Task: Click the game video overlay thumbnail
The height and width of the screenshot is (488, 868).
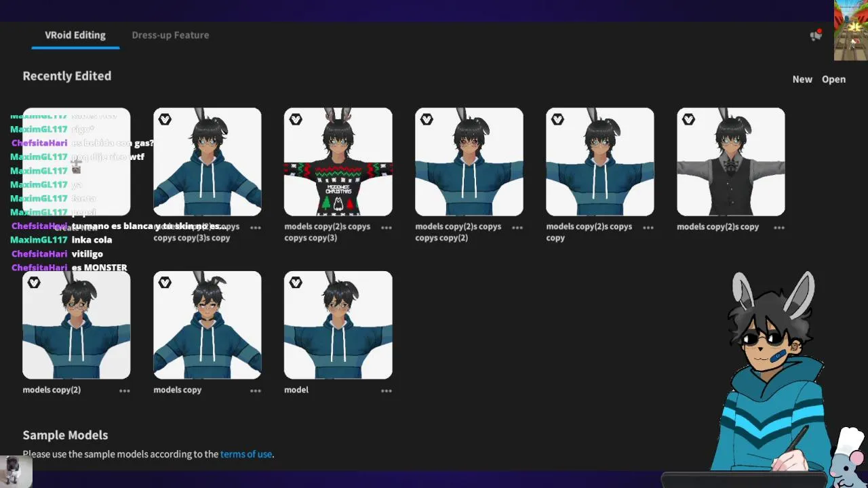Action: click(x=851, y=30)
